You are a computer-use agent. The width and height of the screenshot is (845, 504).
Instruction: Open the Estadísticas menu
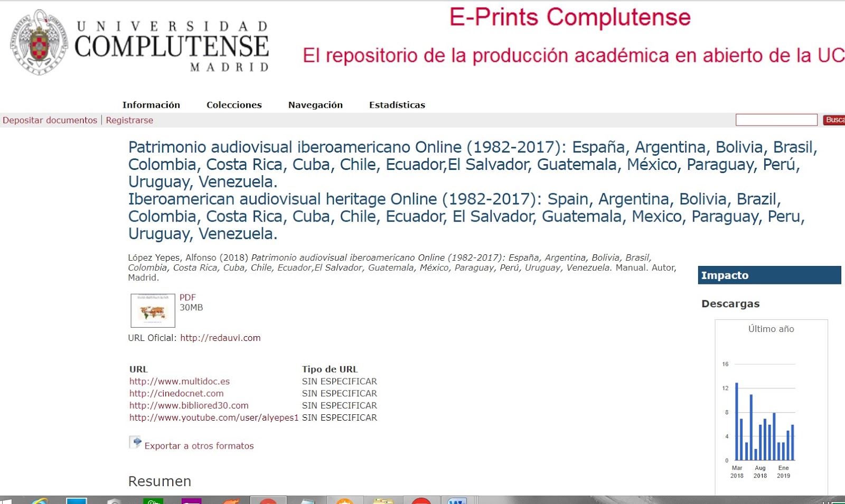coord(397,105)
